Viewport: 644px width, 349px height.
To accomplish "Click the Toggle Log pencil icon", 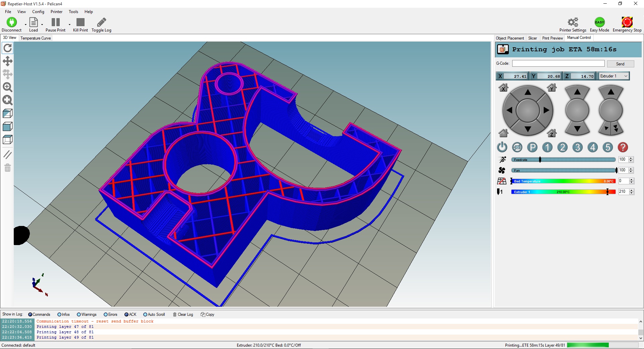I will coord(101,22).
